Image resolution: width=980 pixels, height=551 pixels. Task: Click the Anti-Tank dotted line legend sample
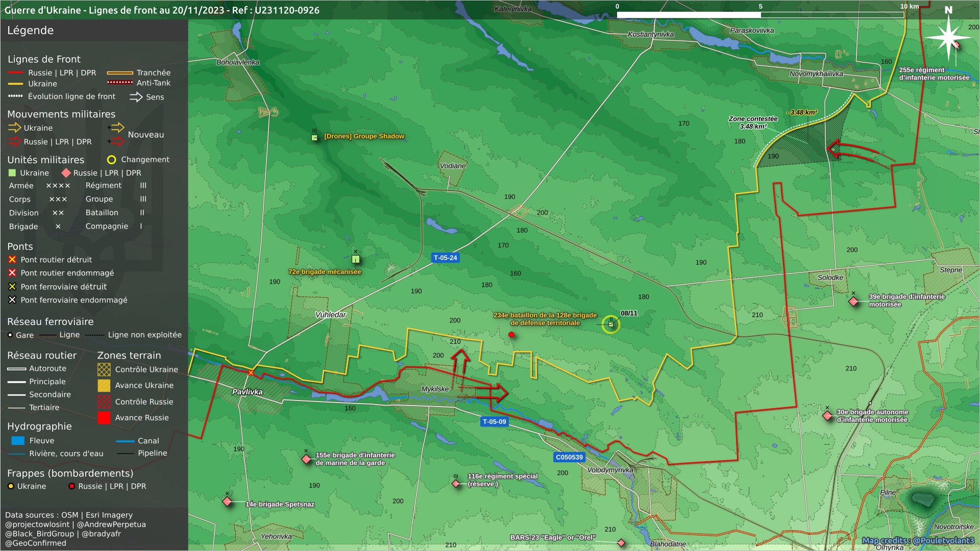tap(120, 83)
